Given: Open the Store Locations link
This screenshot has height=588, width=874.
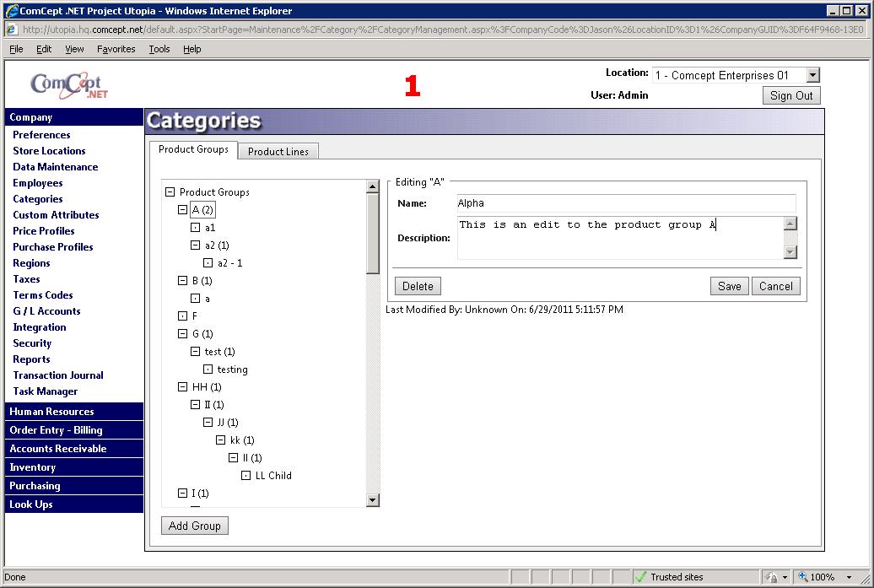Looking at the screenshot, I should coord(49,151).
